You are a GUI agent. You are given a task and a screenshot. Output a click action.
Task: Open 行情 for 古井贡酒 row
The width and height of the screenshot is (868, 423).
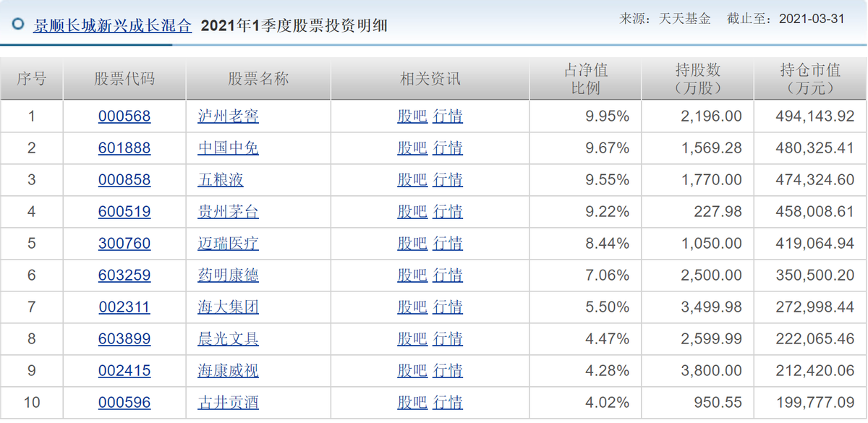pyautogui.click(x=448, y=403)
